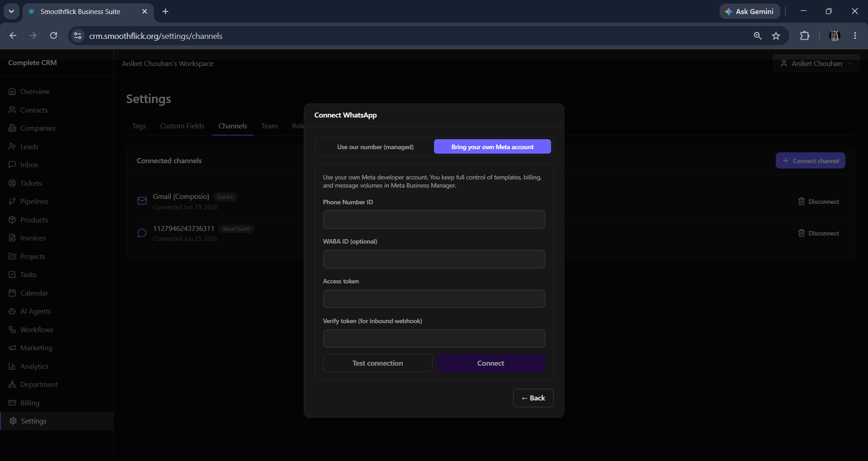Click the WhatsApp chat bubble icon
Screen dimensions: 868x461
point(142,233)
